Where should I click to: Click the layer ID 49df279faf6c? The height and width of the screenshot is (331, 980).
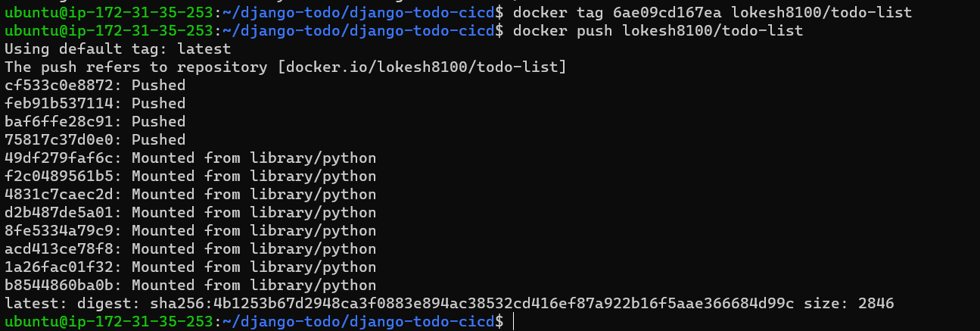click(63, 158)
